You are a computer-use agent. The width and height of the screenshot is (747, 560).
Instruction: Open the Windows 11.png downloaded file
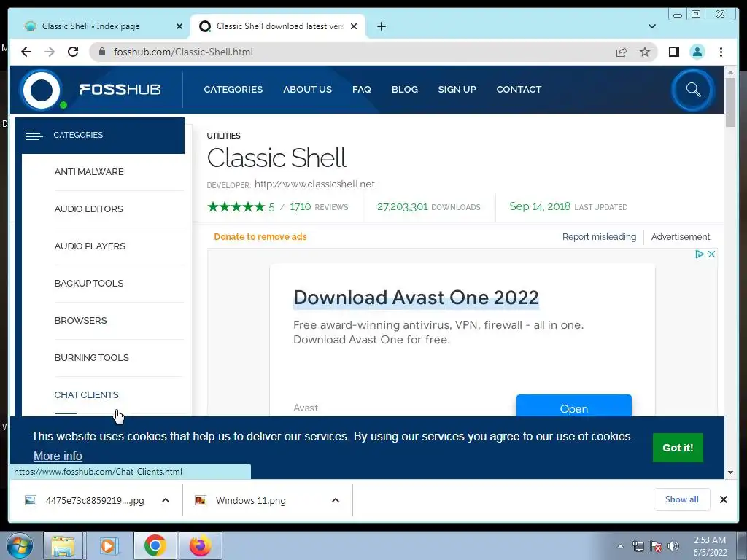(x=251, y=500)
